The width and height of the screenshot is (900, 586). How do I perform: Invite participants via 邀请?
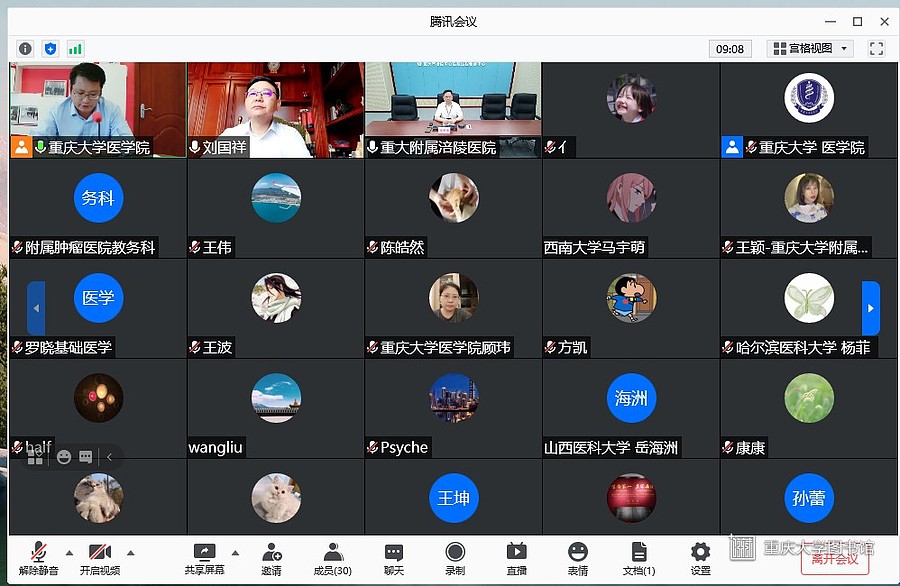271,558
